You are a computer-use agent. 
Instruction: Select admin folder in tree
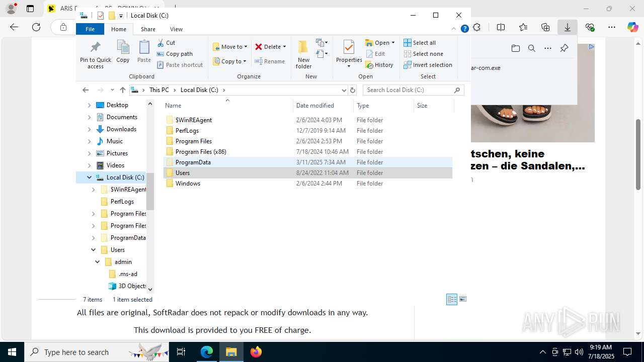coord(123,262)
